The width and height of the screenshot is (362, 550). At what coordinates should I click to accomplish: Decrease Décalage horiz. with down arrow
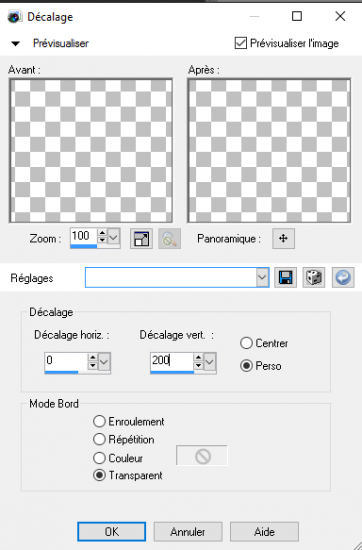coord(93,365)
